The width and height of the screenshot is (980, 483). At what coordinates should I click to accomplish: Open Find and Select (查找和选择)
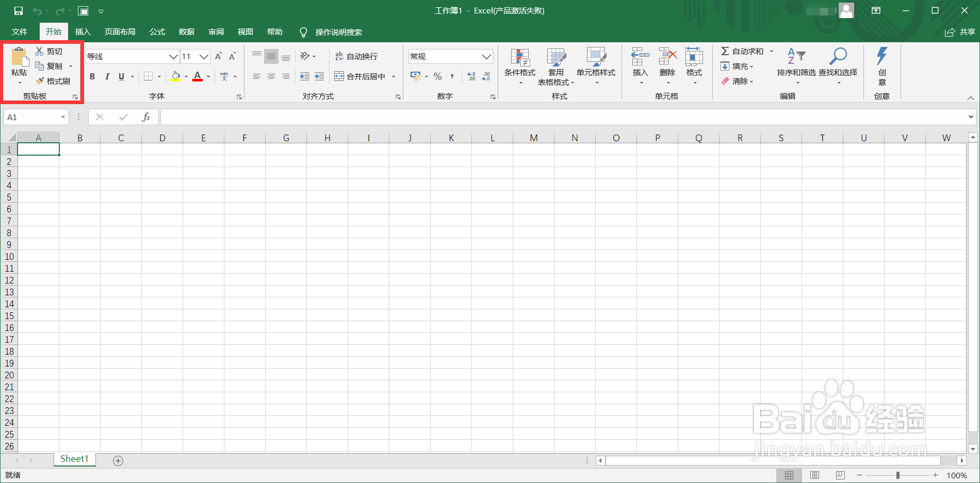coord(838,66)
